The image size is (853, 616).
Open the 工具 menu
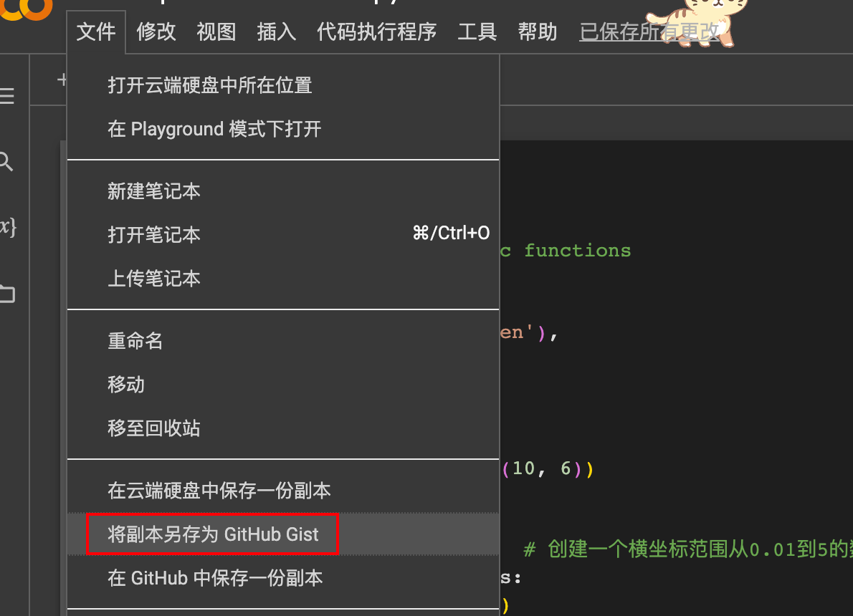[477, 32]
